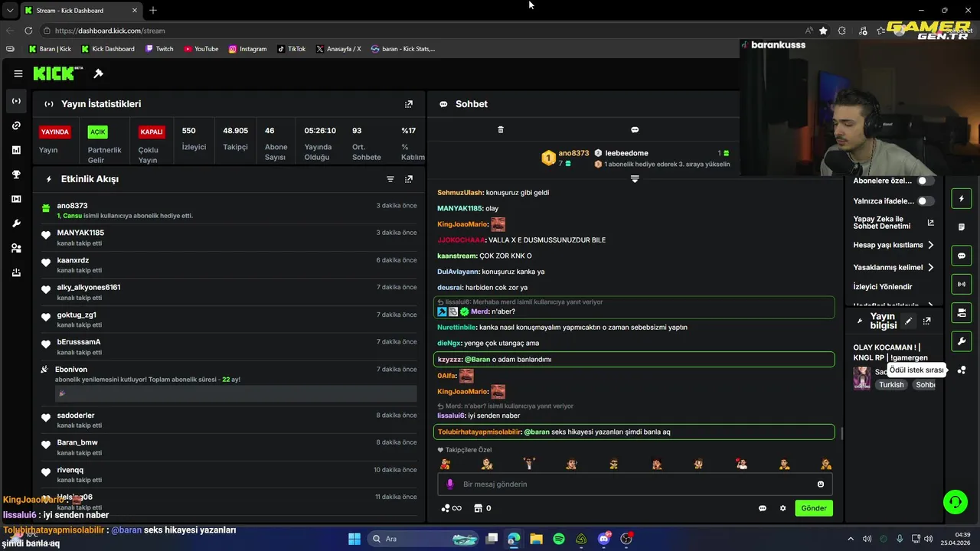Open the trophy achievements icon in sidebar
This screenshot has width=980, height=551.
pyautogui.click(x=16, y=174)
